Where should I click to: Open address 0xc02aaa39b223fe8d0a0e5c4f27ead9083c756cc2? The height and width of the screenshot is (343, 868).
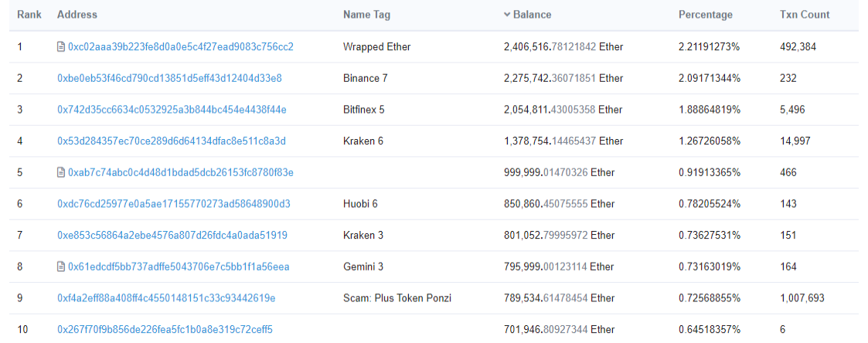point(180,47)
